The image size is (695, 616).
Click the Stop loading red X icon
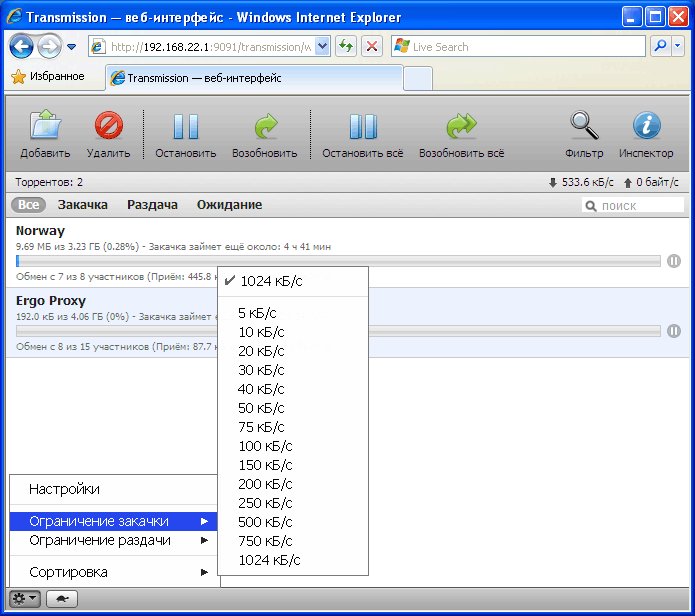372,46
